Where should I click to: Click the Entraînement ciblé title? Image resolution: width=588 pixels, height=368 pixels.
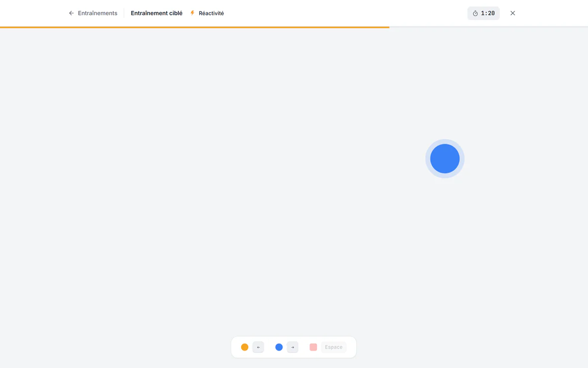(x=156, y=13)
